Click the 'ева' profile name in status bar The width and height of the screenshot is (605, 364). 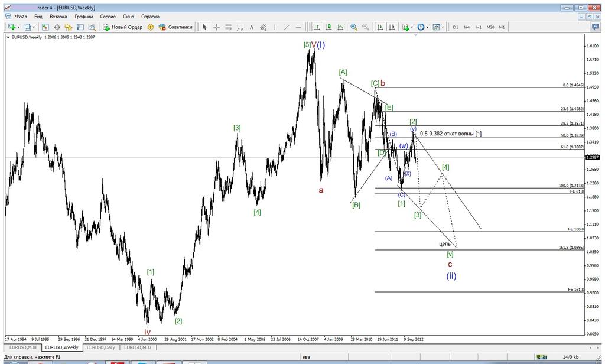click(307, 357)
